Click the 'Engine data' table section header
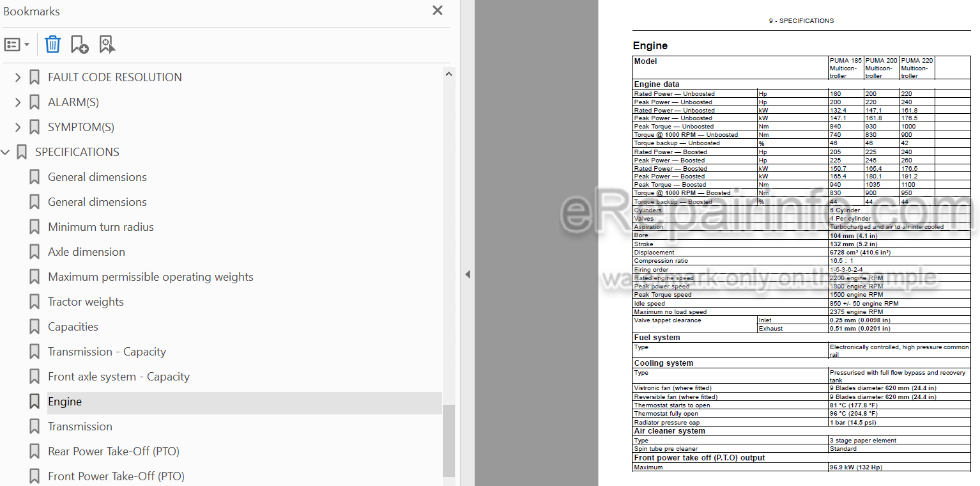 click(657, 84)
